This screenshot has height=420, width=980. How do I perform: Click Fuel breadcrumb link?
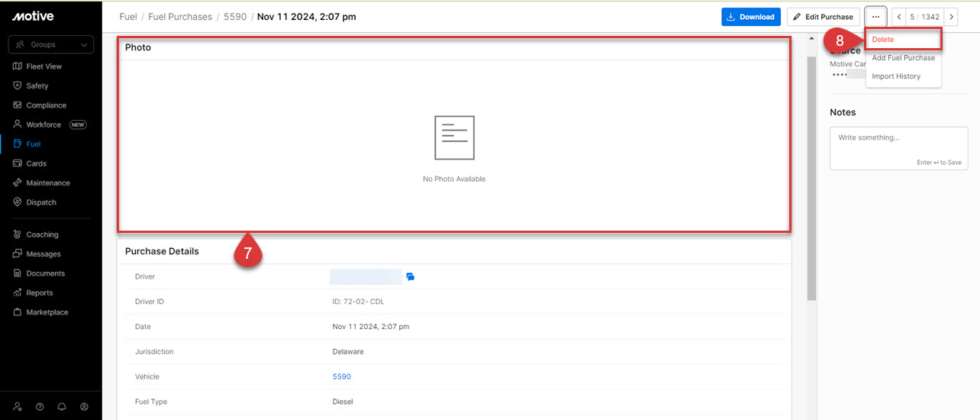pos(128,17)
